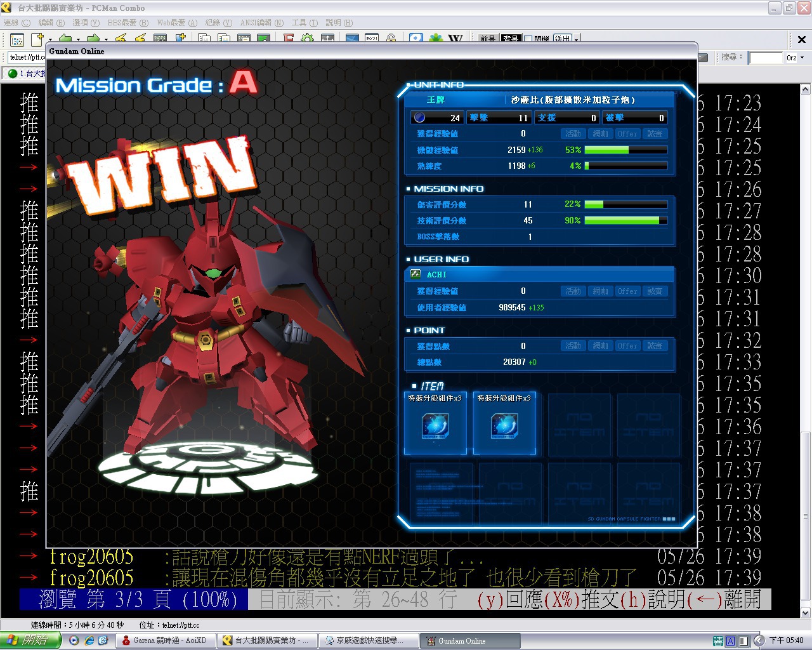This screenshot has width=812, height=650.
Task: Switch to 台大批踢踢實業坊 taskbar button
Action: (x=267, y=640)
